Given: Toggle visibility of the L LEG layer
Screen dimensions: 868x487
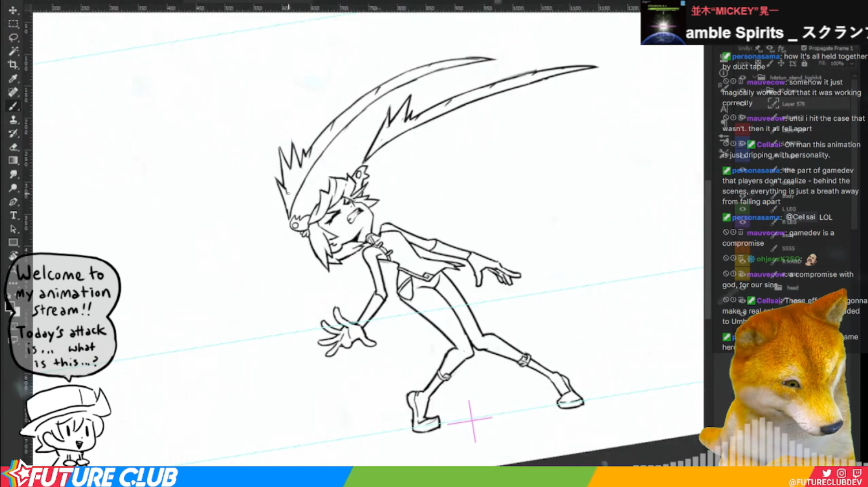Looking at the screenshot, I should [743, 209].
